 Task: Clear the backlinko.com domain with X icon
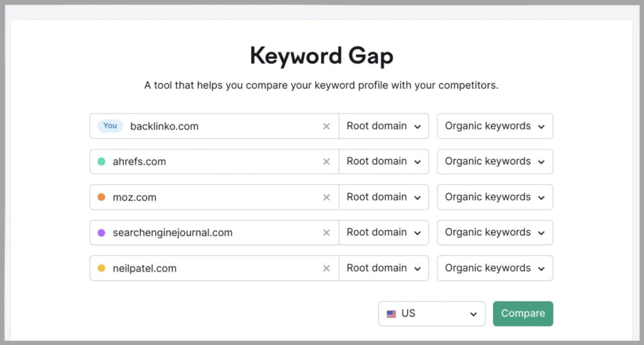(327, 126)
